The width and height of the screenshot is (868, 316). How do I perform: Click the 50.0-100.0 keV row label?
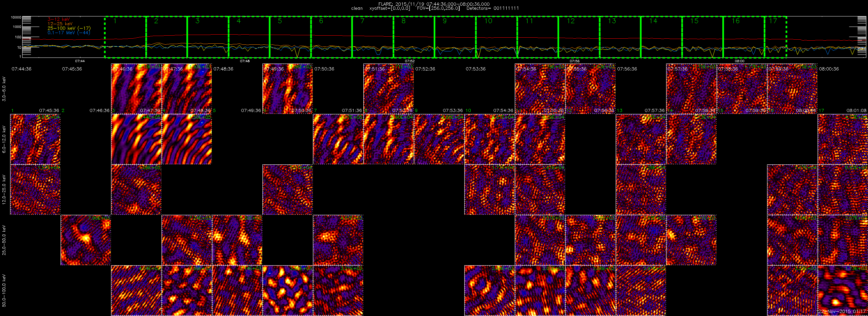click(x=4, y=290)
